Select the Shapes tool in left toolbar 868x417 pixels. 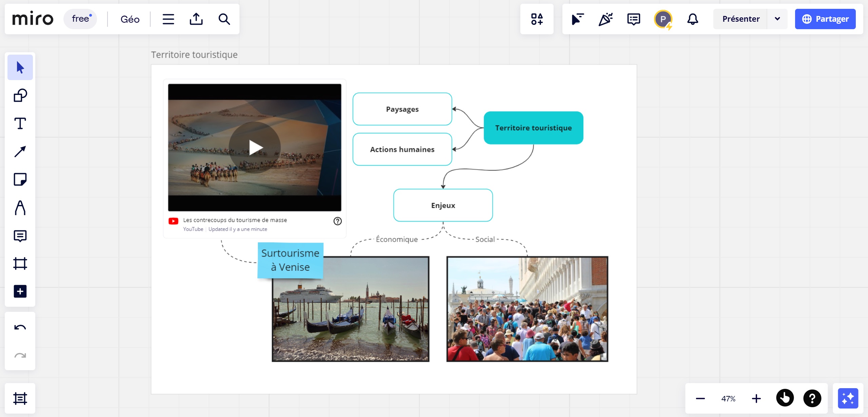point(20,95)
